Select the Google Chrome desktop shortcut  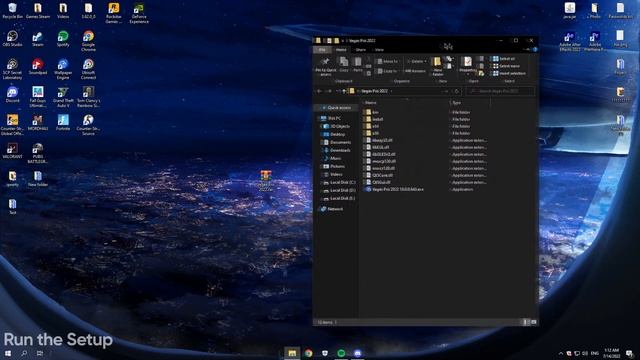pyautogui.click(x=88, y=41)
